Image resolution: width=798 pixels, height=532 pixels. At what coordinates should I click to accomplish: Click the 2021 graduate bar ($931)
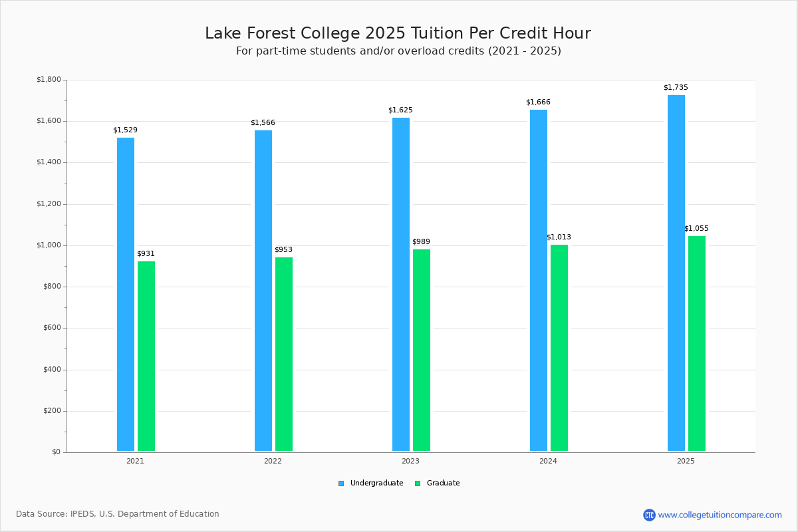146,356
